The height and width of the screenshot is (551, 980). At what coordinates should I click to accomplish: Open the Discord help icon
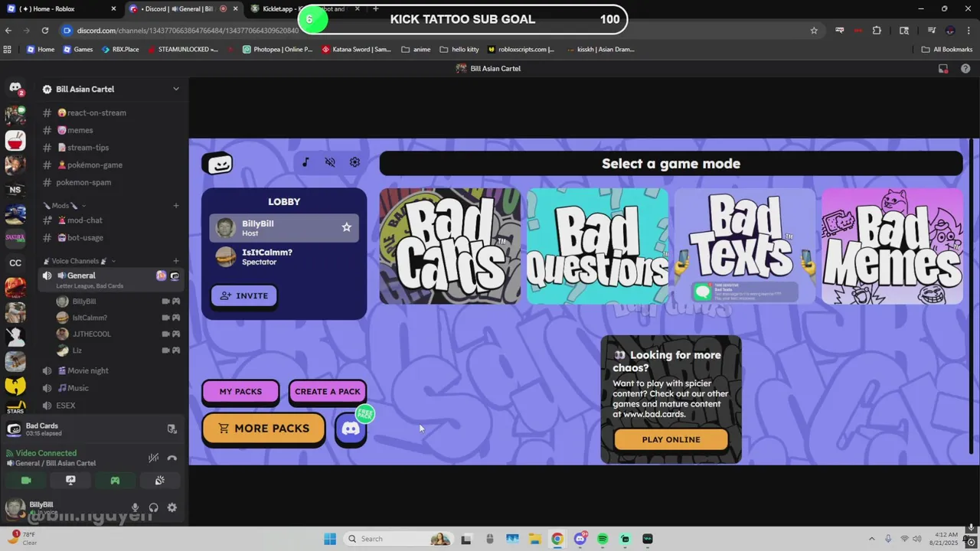click(x=965, y=68)
